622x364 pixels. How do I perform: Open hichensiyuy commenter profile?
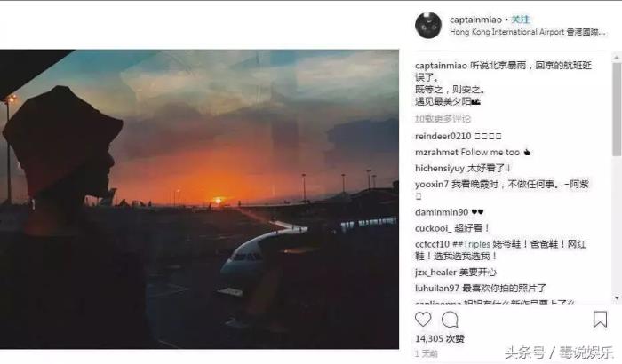coord(440,168)
